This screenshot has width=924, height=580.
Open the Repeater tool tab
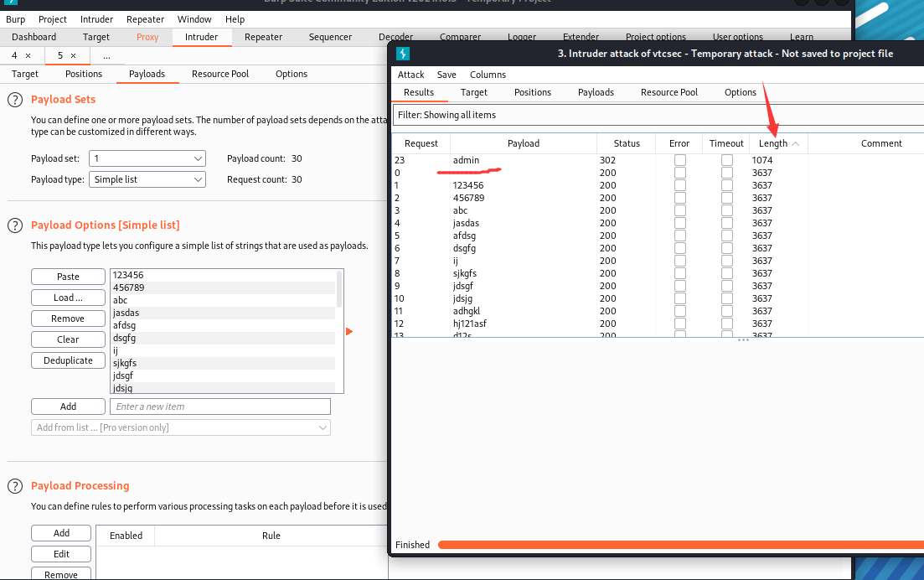pos(263,37)
